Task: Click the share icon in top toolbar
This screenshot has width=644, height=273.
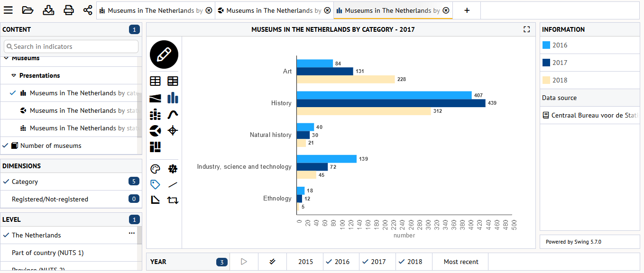Action: [88, 10]
